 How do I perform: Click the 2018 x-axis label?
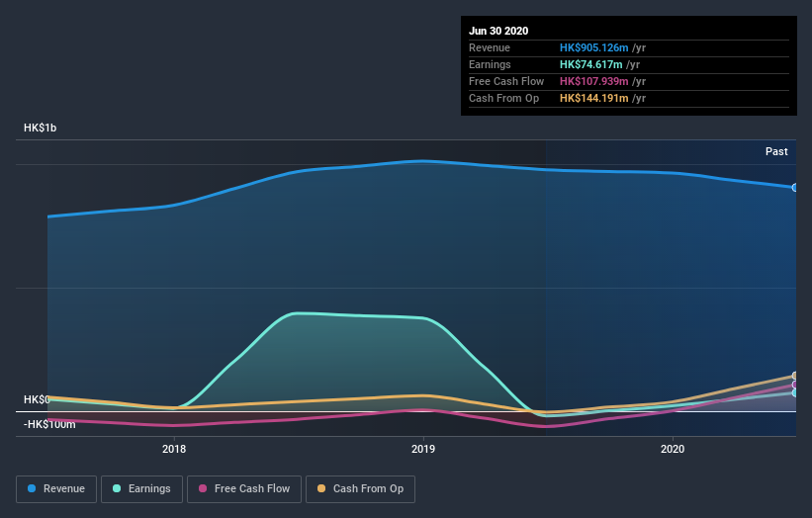[x=174, y=449]
